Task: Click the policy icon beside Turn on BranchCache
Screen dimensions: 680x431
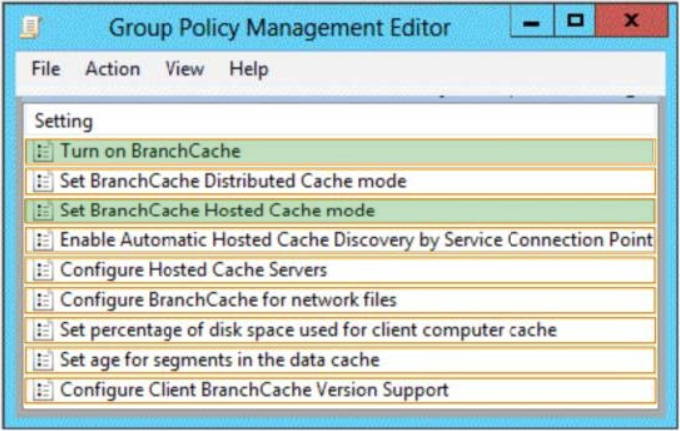Action: [43, 151]
